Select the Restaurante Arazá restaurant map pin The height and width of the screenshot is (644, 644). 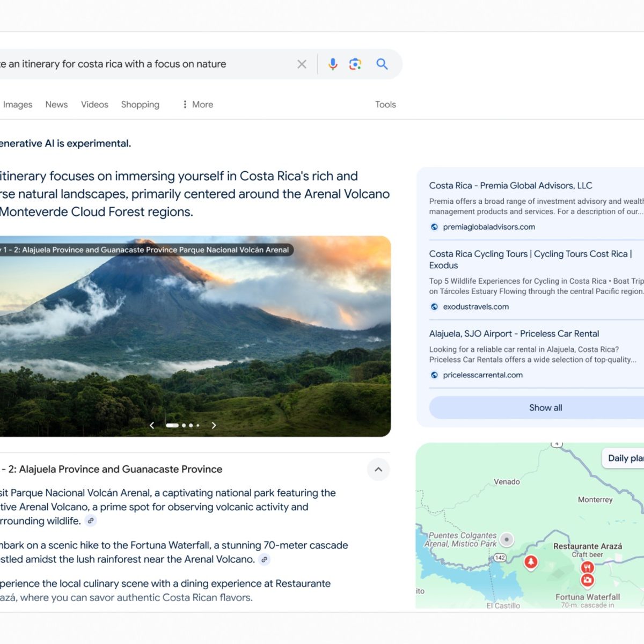[x=587, y=567]
